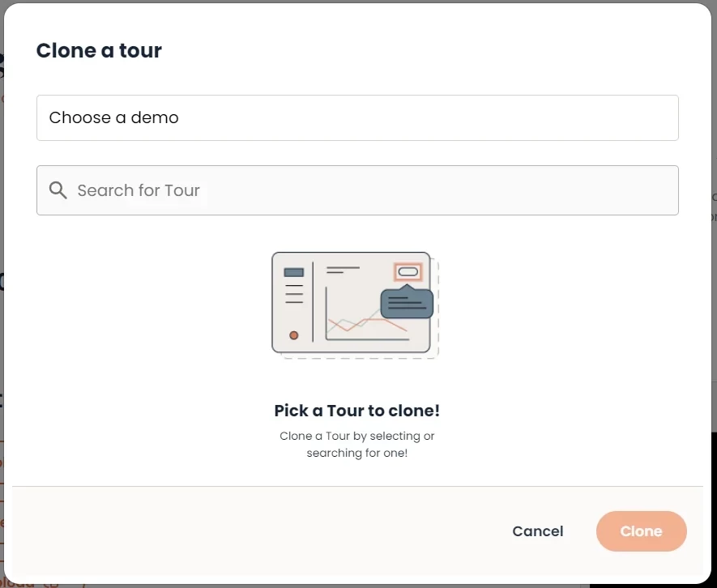Screen dimensions: 717x588
Task: Click the empty footer area beside Cancel
Action: click(x=243, y=531)
